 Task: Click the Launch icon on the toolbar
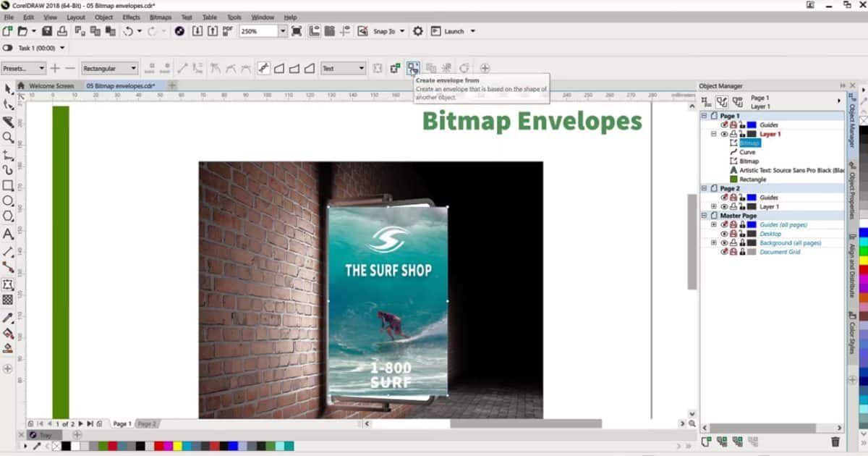coord(437,31)
